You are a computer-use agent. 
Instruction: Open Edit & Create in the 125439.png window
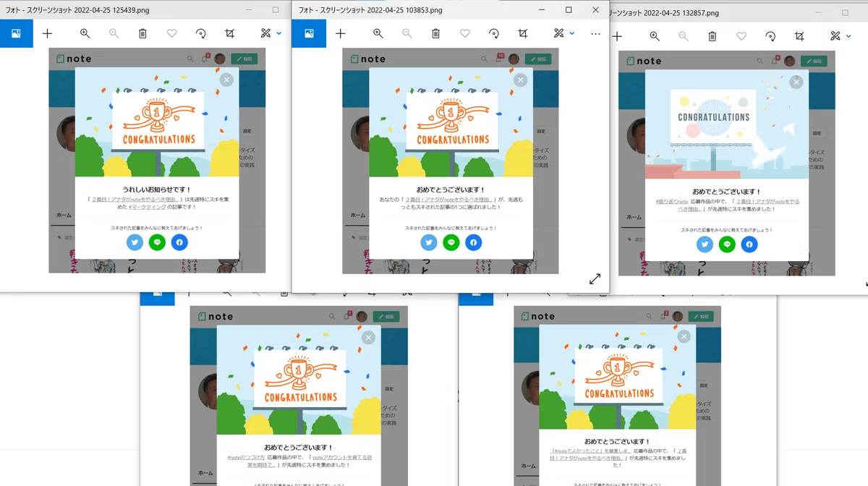pos(265,33)
